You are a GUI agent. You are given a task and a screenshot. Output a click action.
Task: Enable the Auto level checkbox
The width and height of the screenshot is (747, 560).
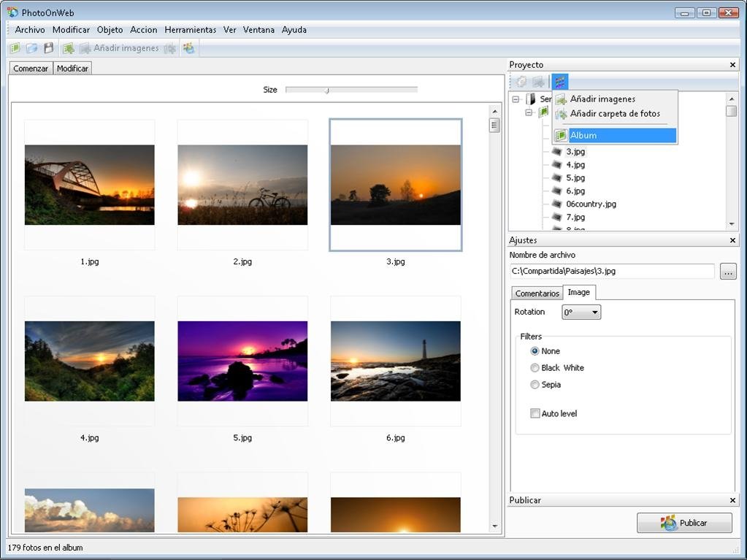point(535,413)
